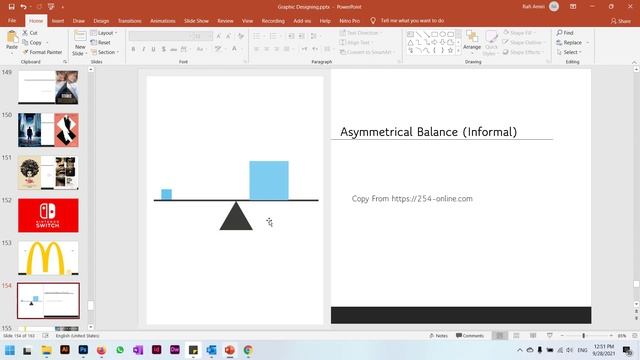Select the star shape in shapes gallery
This screenshot has height=360, width=640.
450,50
